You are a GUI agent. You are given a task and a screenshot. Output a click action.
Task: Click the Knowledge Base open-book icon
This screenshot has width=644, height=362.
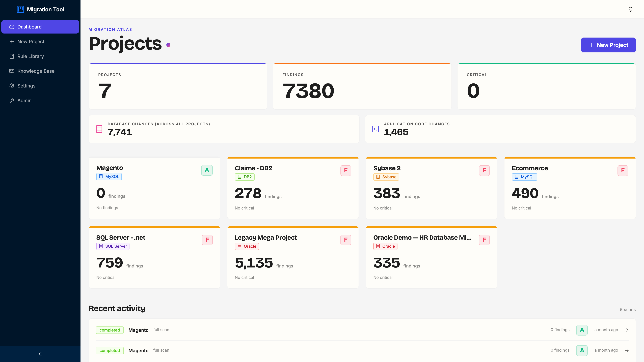pyautogui.click(x=12, y=71)
